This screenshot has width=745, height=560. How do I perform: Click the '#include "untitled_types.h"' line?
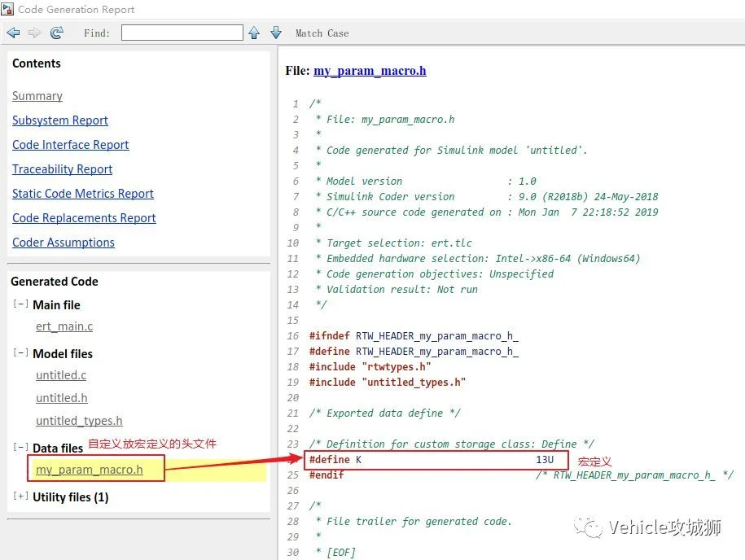[x=388, y=383]
